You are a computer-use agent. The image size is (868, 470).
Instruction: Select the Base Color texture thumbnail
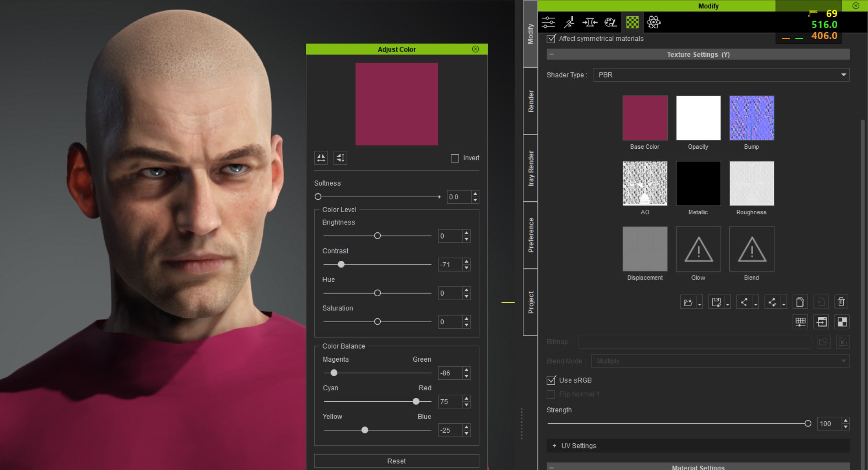click(645, 118)
